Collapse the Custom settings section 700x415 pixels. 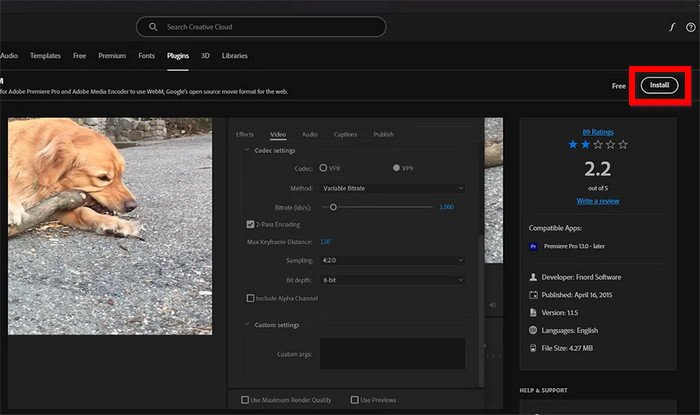tap(247, 325)
